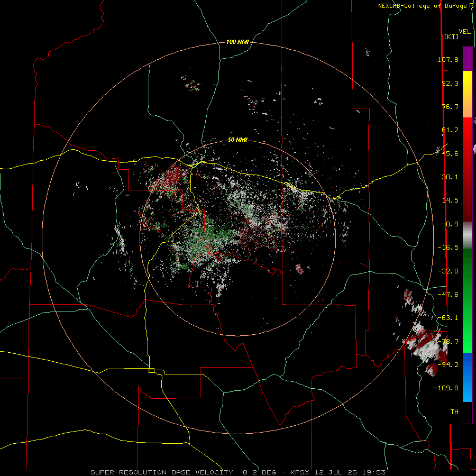Pick the blue segment of the color bar

pos(467,377)
